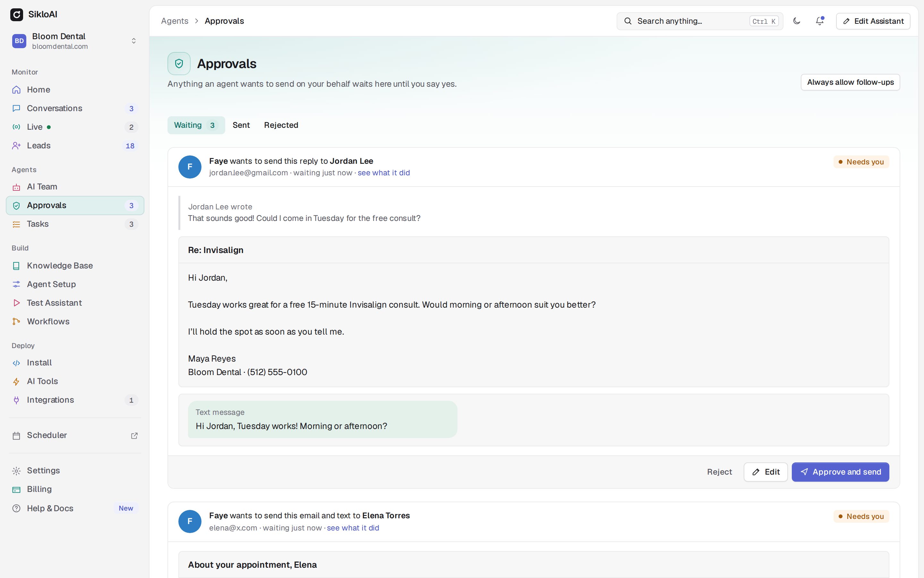Open the Bloom Dental workspace switcher
The height and width of the screenshot is (578, 924).
(x=75, y=41)
